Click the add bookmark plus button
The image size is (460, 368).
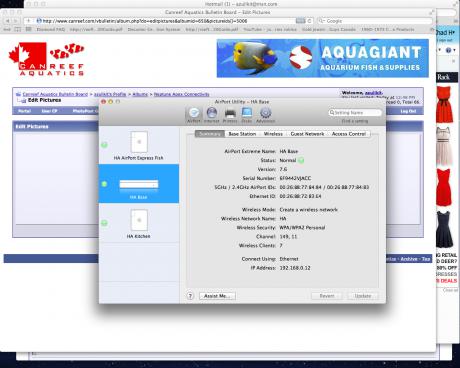pos(29,21)
